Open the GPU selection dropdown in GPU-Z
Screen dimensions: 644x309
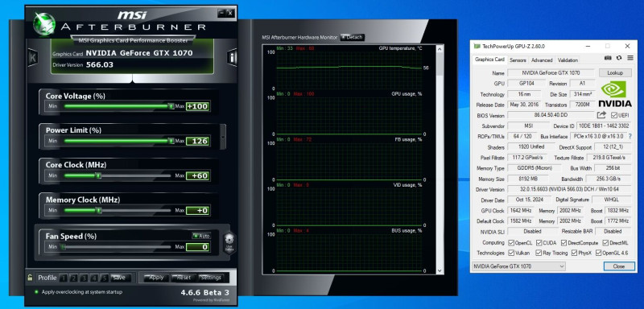tap(518, 266)
